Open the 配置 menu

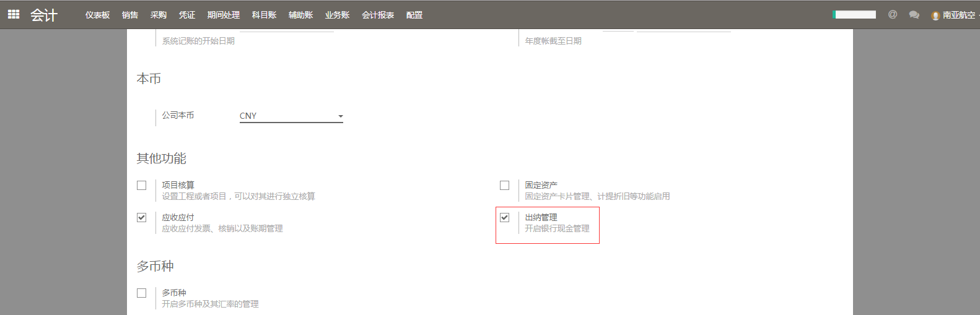coord(414,15)
